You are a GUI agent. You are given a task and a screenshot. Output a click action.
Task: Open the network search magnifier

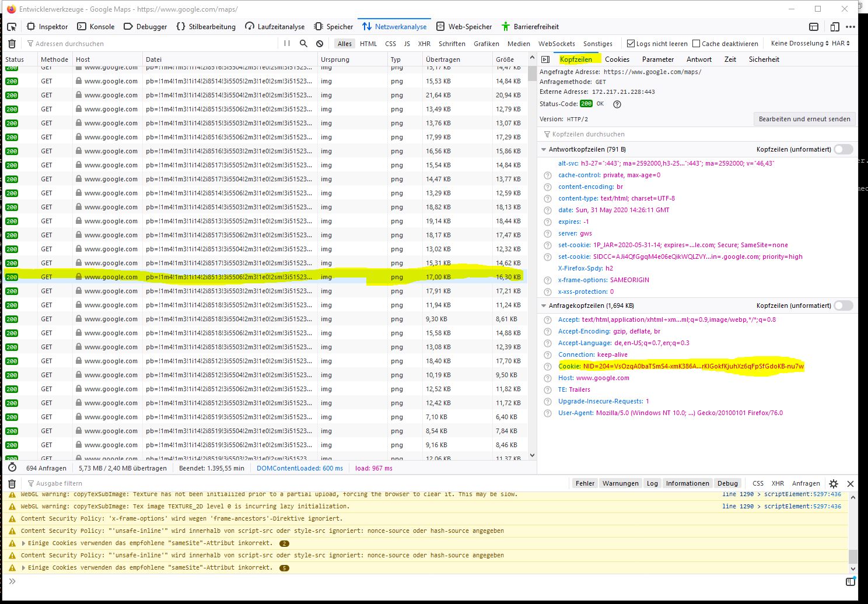303,43
